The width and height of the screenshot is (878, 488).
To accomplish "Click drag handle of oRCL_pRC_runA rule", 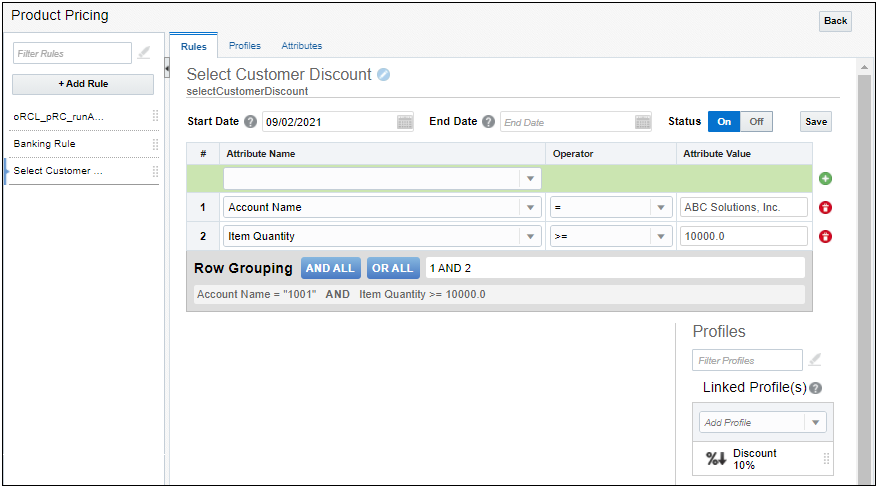I will click(155, 116).
